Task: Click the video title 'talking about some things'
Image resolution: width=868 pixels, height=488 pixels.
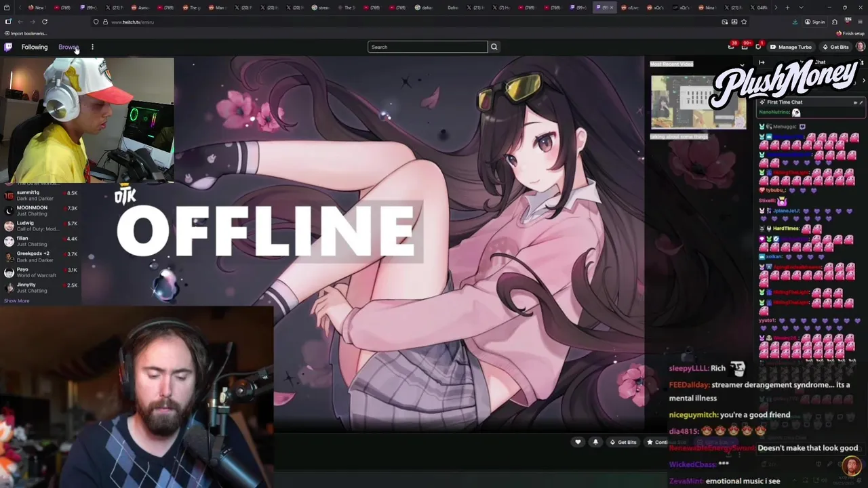Action: (679, 136)
